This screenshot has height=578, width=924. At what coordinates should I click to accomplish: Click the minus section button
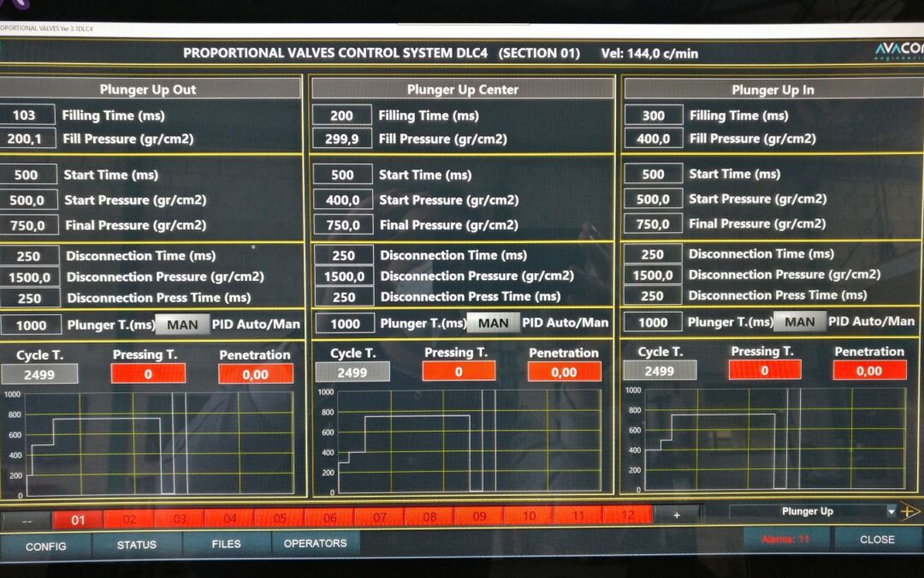tap(27, 521)
